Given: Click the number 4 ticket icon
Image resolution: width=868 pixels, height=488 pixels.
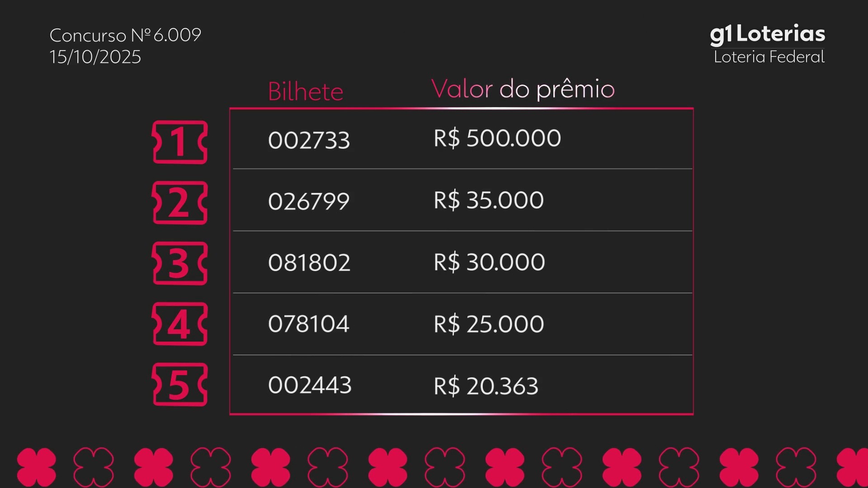Looking at the screenshot, I should point(180,324).
